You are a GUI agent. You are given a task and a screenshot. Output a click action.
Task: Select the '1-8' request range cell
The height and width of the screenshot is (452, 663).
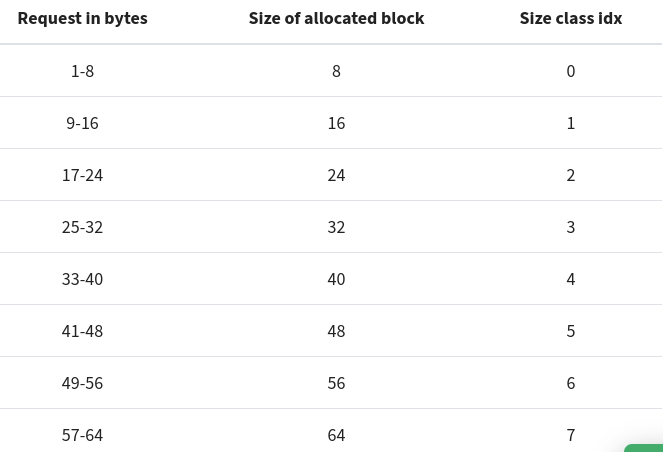point(82,71)
